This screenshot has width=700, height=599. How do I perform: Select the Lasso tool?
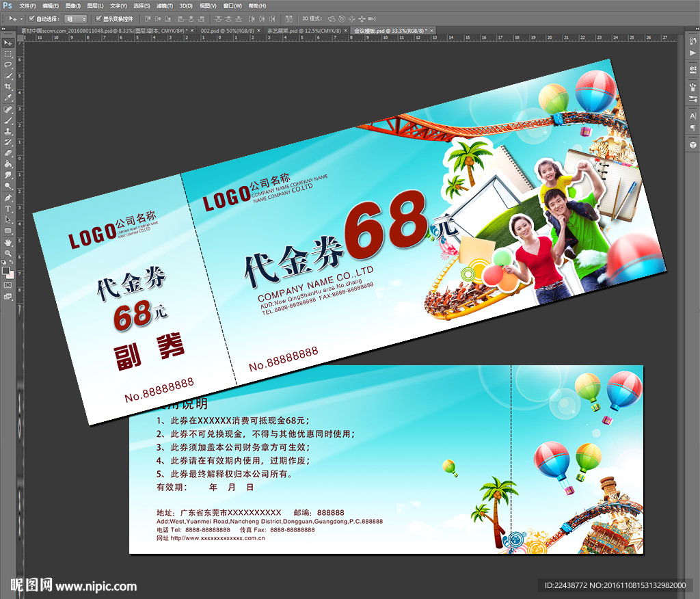click(8, 65)
